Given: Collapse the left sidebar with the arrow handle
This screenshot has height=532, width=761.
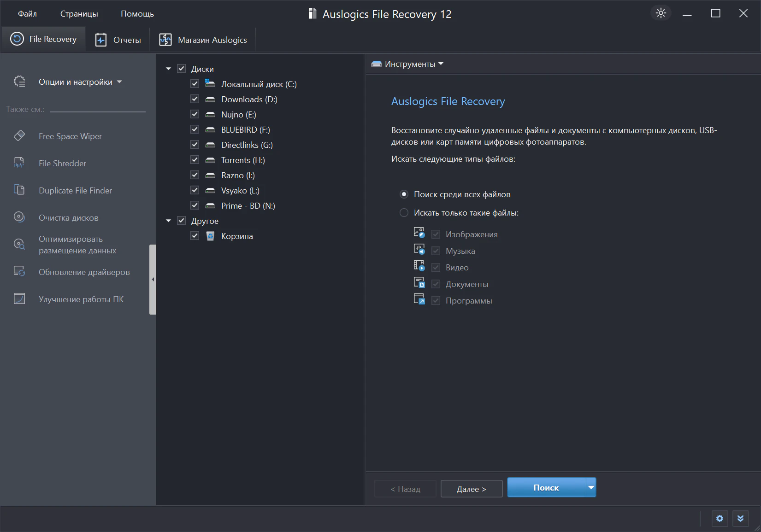Looking at the screenshot, I should [153, 280].
